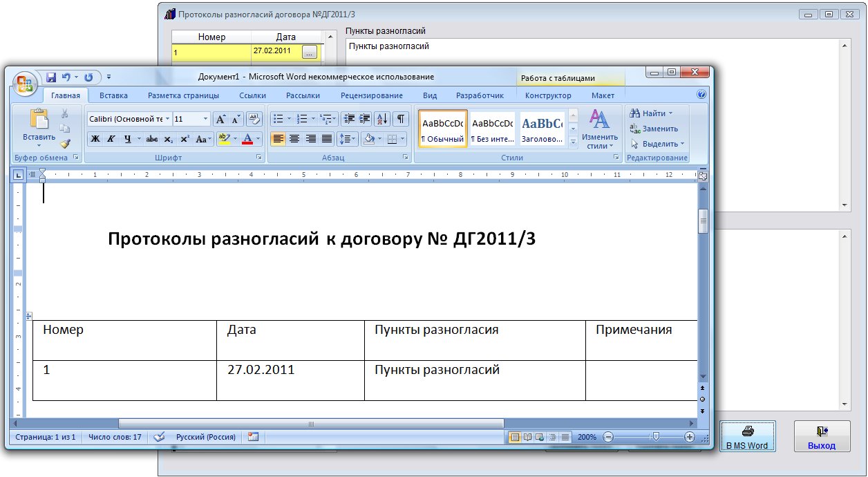Screen dimensions: 868x477
Task: Save document via Quick Access disk icon
Action: pyautogui.click(x=51, y=77)
